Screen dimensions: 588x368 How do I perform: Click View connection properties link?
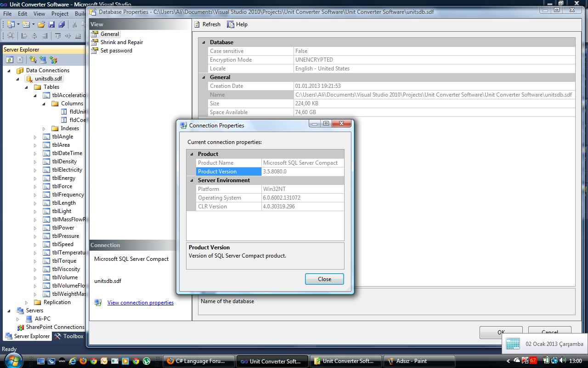tap(141, 303)
